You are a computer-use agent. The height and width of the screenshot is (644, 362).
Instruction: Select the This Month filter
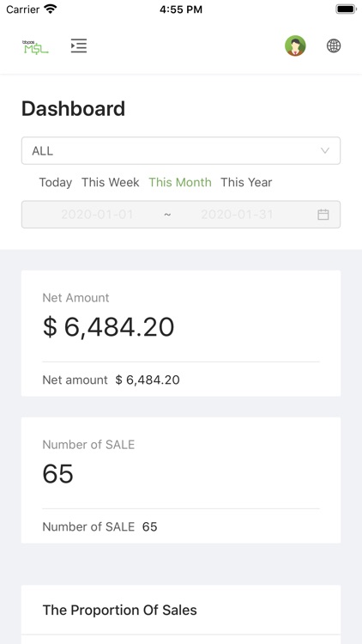click(x=180, y=182)
